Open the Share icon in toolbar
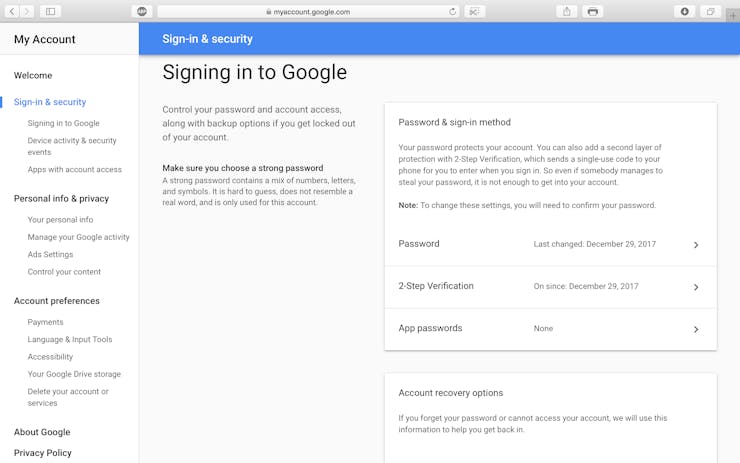 tap(567, 11)
